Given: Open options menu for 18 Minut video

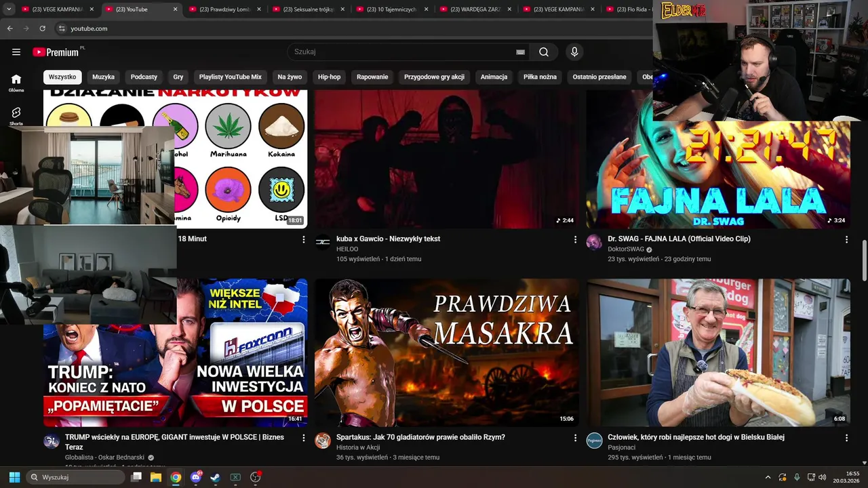Looking at the screenshot, I should [x=303, y=239].
